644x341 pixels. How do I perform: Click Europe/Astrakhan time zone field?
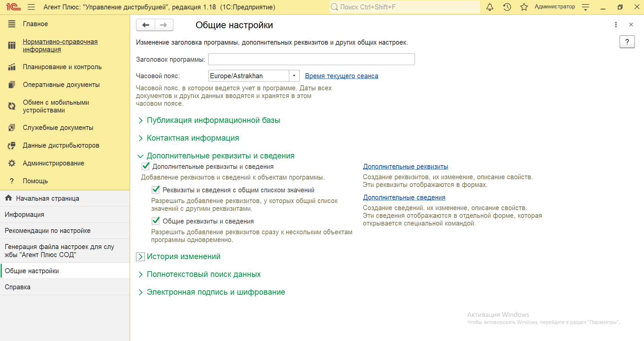click(249, 76)
